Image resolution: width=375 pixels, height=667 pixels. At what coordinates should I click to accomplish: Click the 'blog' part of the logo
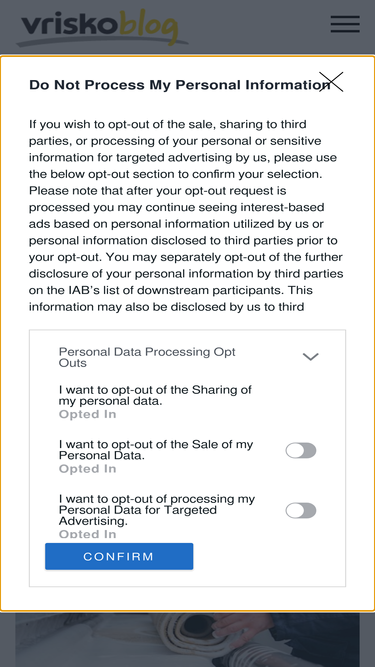[x=148, y=28]
